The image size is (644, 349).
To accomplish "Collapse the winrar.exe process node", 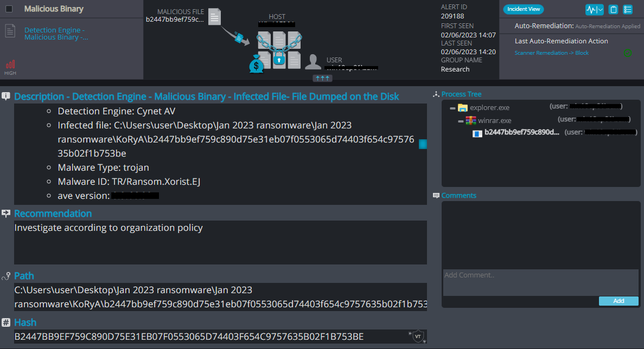I will [x=461, y=121].
